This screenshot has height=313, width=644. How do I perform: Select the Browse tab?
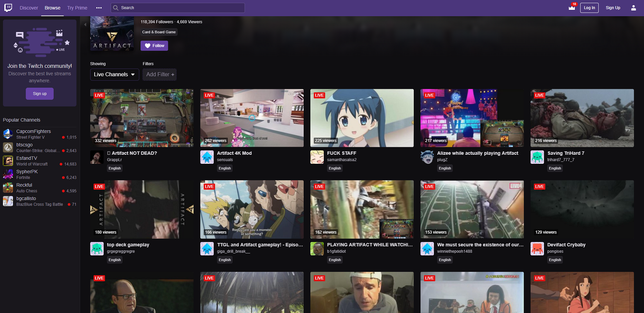(x=53, y=8)
